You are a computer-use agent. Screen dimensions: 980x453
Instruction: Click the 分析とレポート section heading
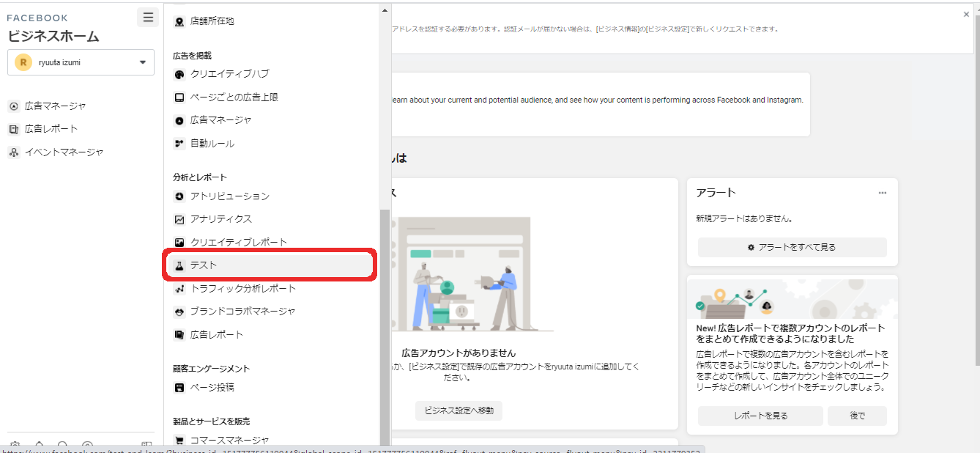[200, 177]
